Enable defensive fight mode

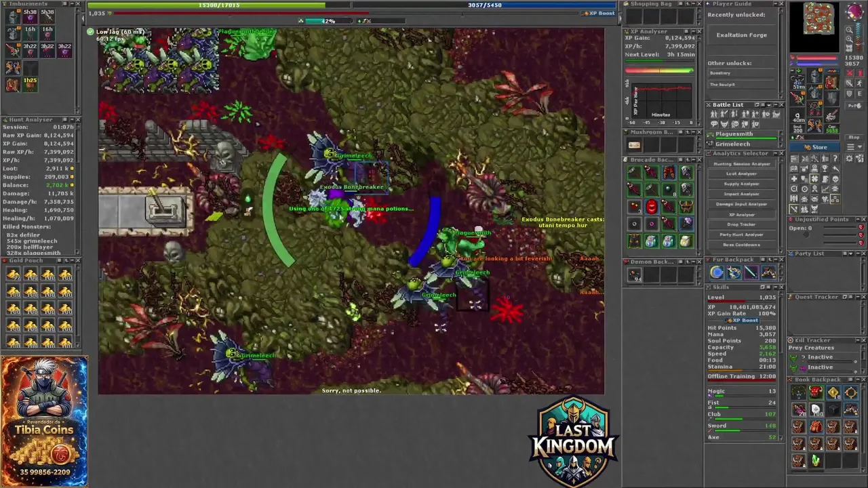tap(849, 94)
